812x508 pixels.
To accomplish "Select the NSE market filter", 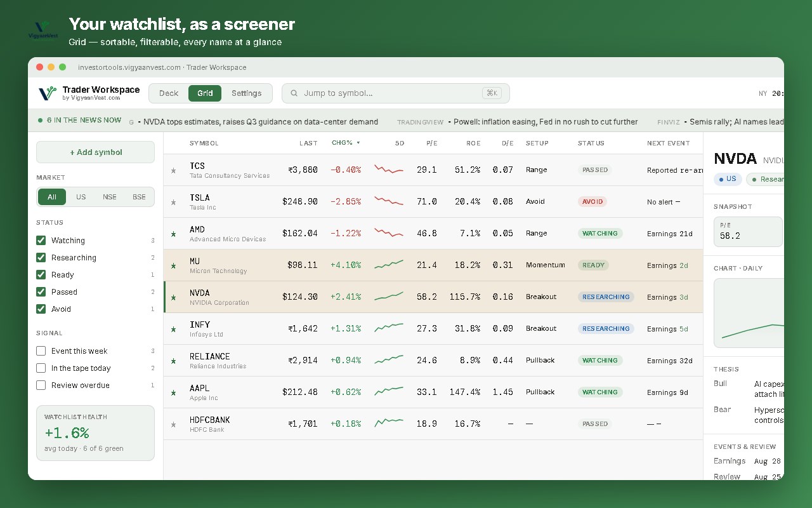I will click(x=110, y=197).
